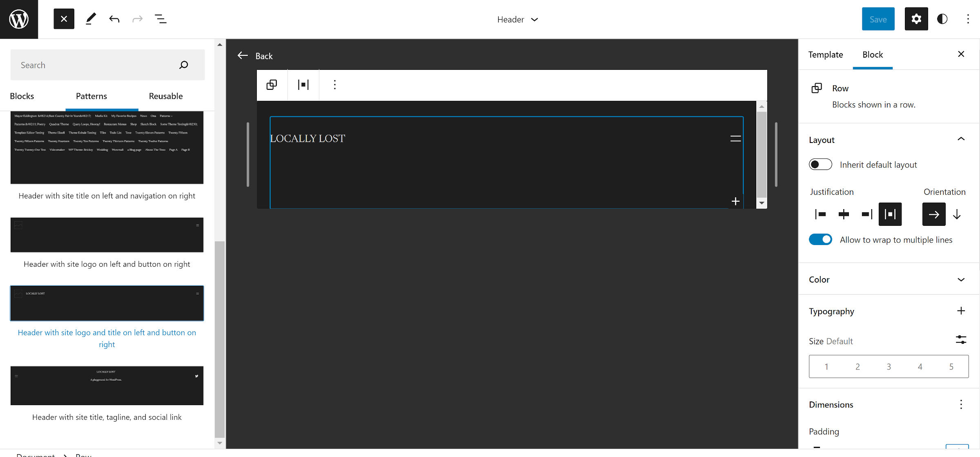The image size is (980, 457).
Task: Open the Header template switcher dropdown
Action: (x=518, y=19)
